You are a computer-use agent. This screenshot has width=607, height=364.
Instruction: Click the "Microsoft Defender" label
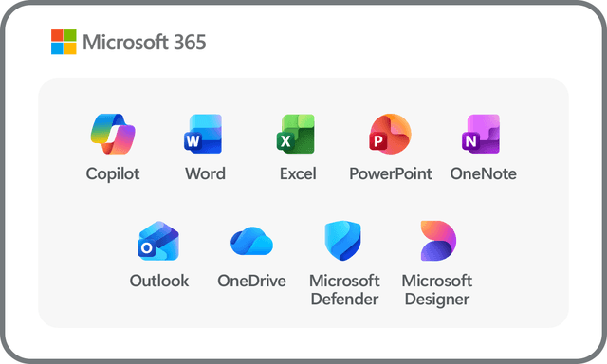344,290
